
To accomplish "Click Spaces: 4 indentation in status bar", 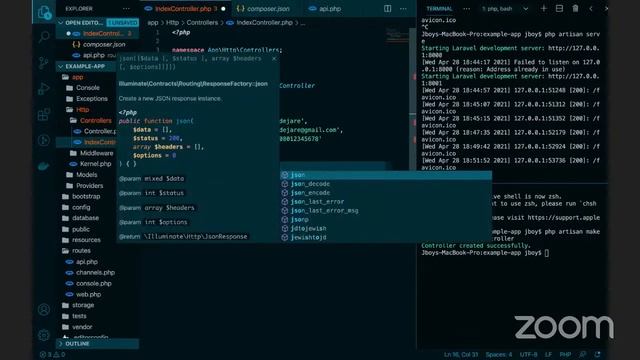I will [x=498, y=355].
